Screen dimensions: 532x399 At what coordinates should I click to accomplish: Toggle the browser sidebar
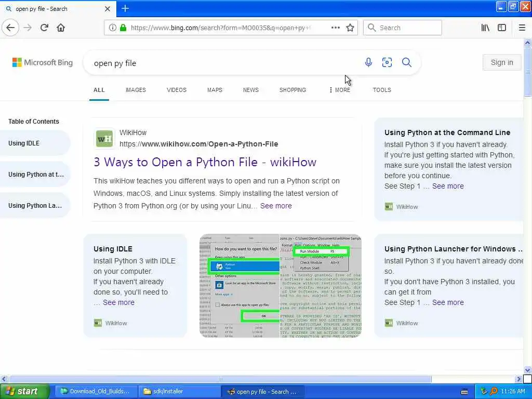pos(502,28)
